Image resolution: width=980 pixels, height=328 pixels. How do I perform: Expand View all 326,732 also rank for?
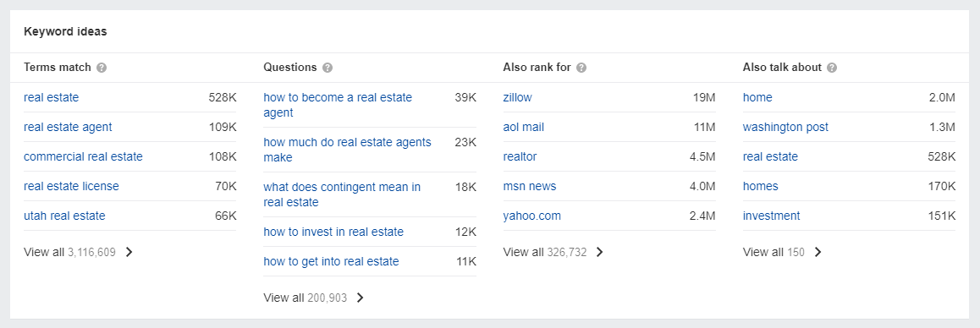pyautogui.click(x=553, y=253)
